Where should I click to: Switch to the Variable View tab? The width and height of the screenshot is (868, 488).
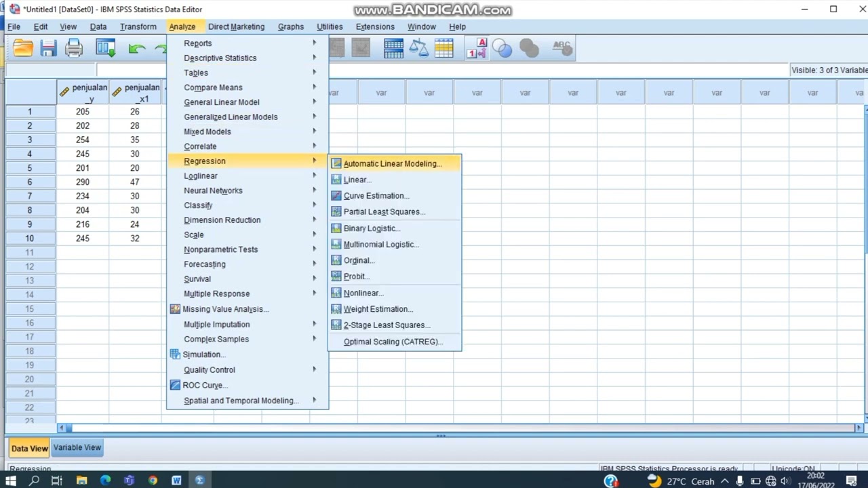click(x=77, y=447)
